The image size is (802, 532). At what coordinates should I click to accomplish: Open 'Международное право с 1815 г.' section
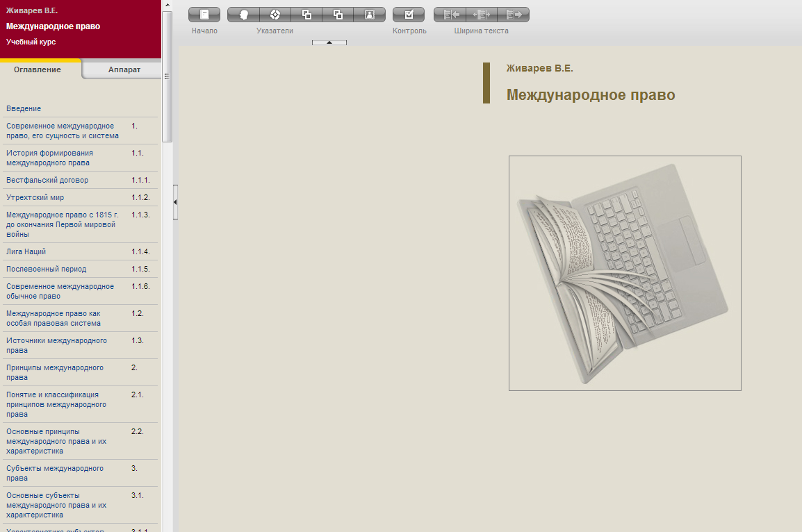click(x=63, y=224)
